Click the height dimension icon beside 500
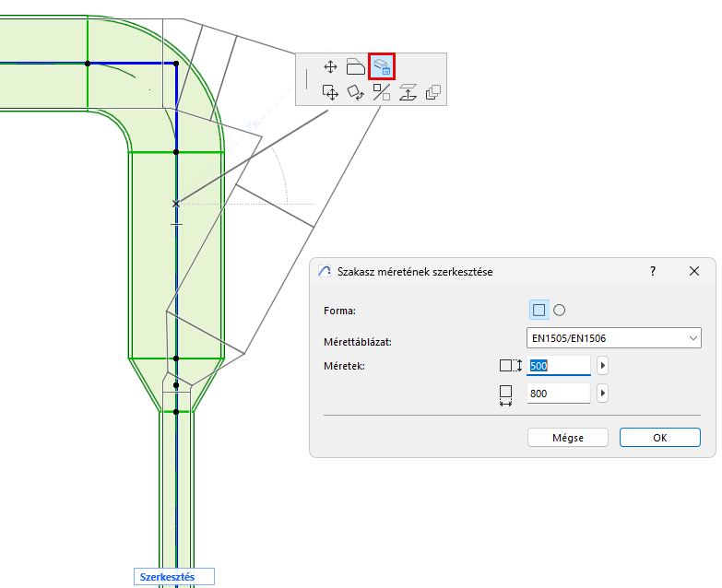 click(x=511, y=366)
